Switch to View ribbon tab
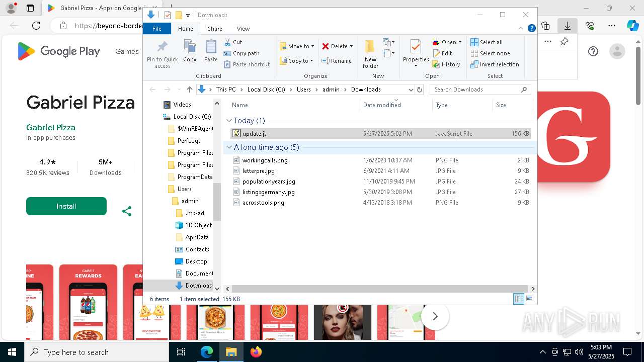This screenshot has height=362, width=644. pos(243,29)
